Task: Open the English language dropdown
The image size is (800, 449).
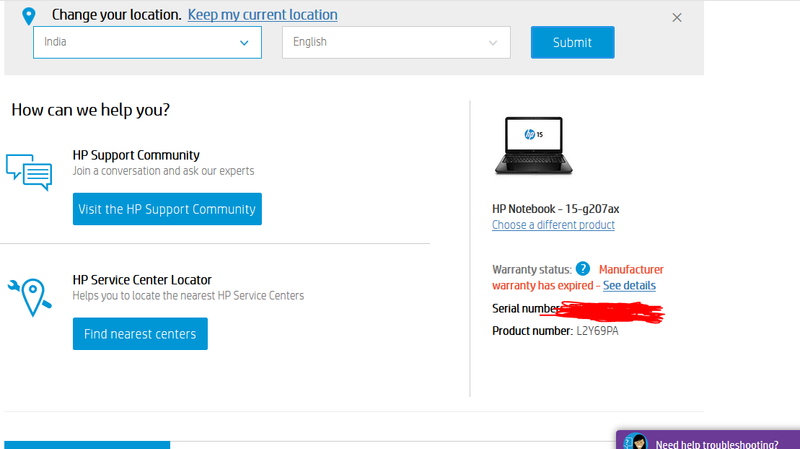Action: tap(396, 42)
